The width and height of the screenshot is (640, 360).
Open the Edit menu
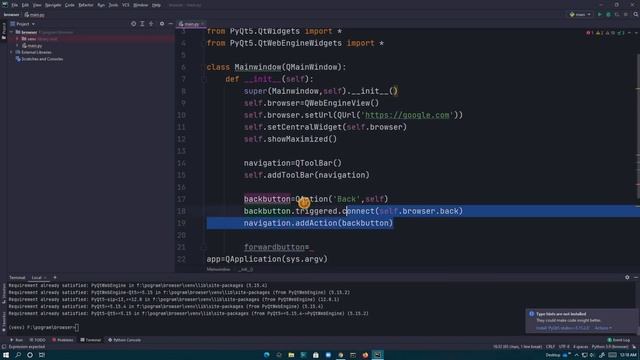click(x=25, y=5)
